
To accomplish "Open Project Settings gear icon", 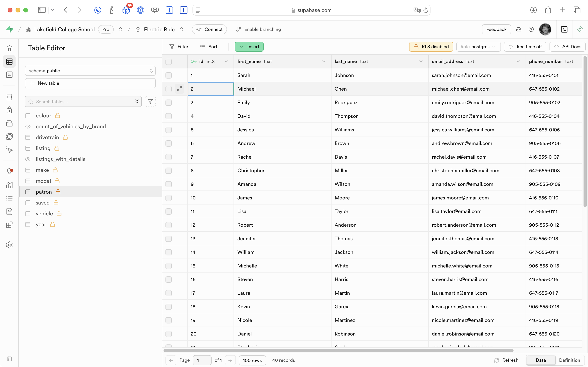I will pyautogui.click(x=9, y=245).
